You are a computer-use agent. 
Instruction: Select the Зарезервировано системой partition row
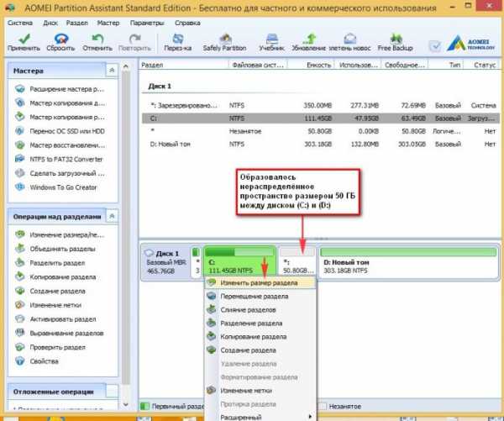click(x=321, y=106)
